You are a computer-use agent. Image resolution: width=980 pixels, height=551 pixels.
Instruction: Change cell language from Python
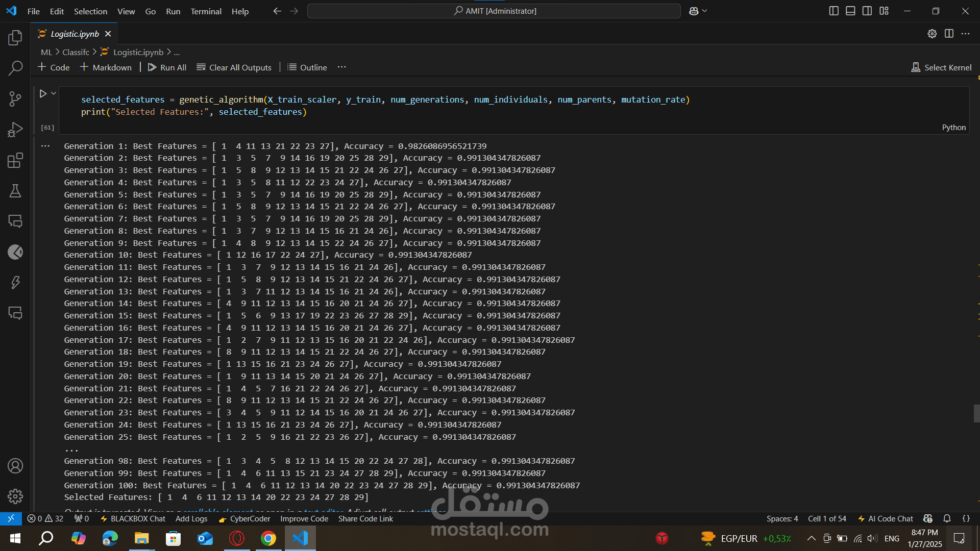pyautogui.click(x=953, y=128)
